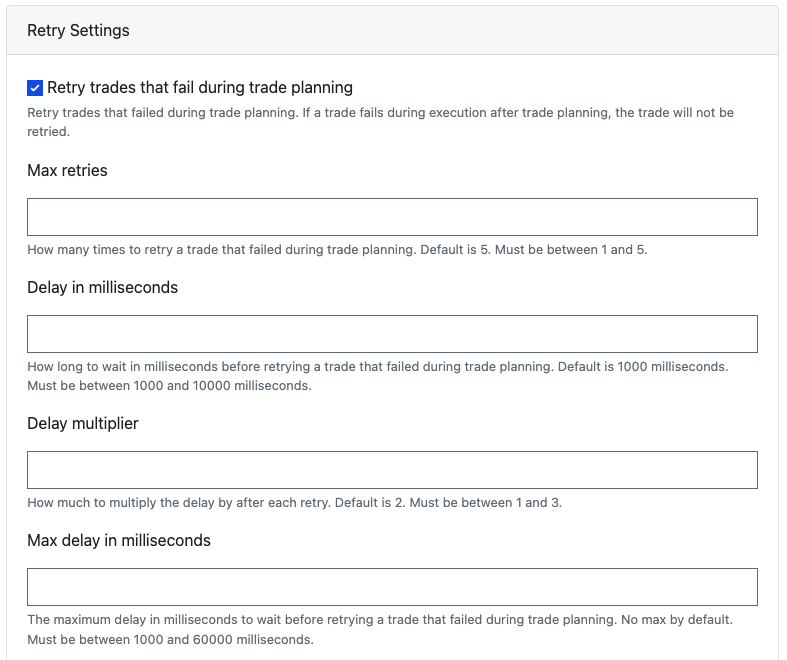Click the 'Delay in milliseconds' field label
This screenshot has height=660, width=787.
pos(102,287)
